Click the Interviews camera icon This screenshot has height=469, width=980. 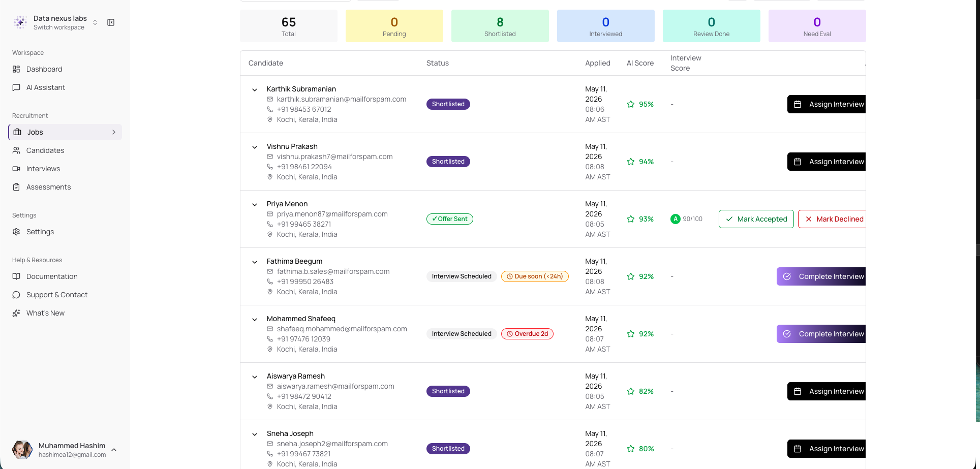(16, 169)
